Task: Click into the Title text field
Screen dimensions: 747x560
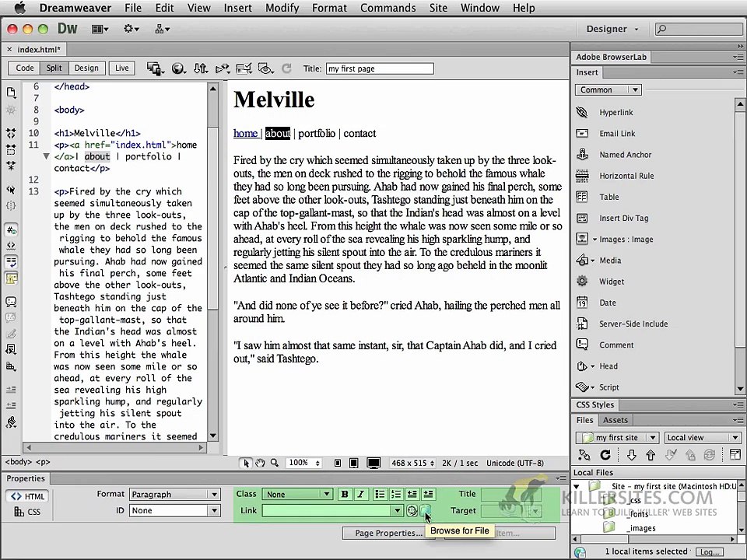Action: coord(380,68)
